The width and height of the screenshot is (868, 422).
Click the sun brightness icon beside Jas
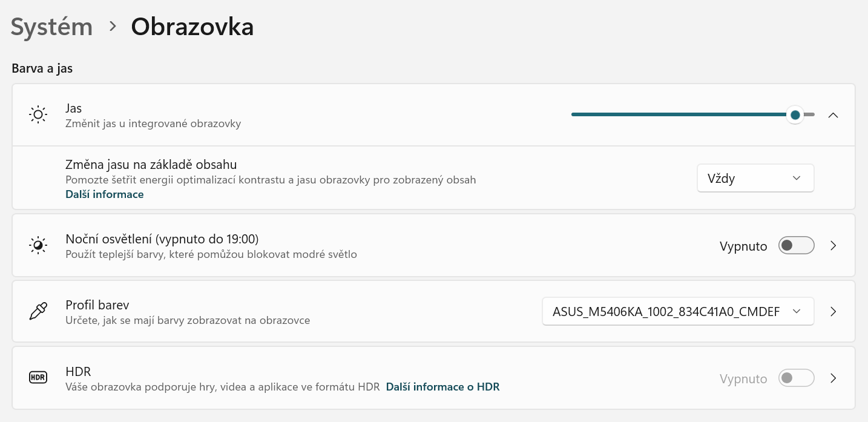tap(38, 115)
